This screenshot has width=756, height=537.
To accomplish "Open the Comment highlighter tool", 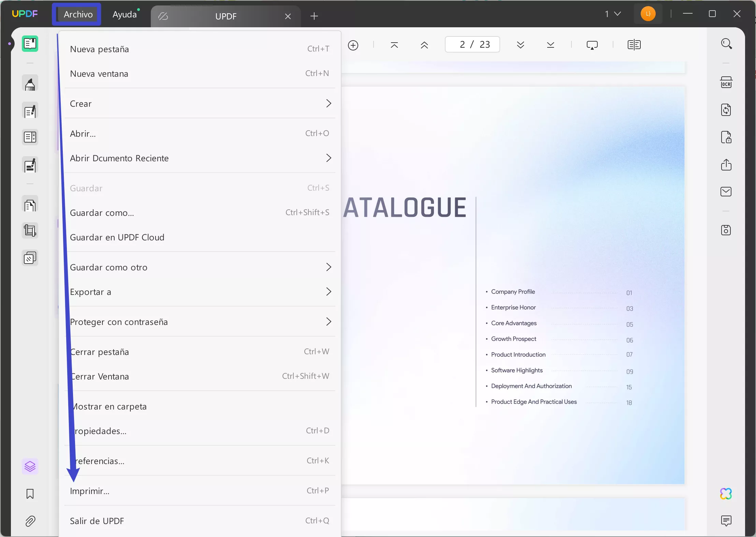I will pyautogui.click(x=30, y=83).
